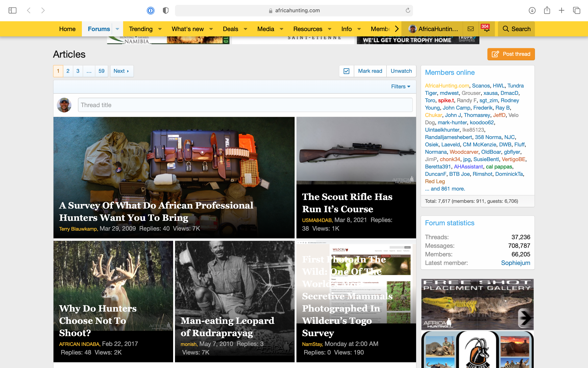Image resolution: width=588 pixels, height=368 pixels.
Task: Expand the Deals dropdown arrow
Action: coord(245,29)
